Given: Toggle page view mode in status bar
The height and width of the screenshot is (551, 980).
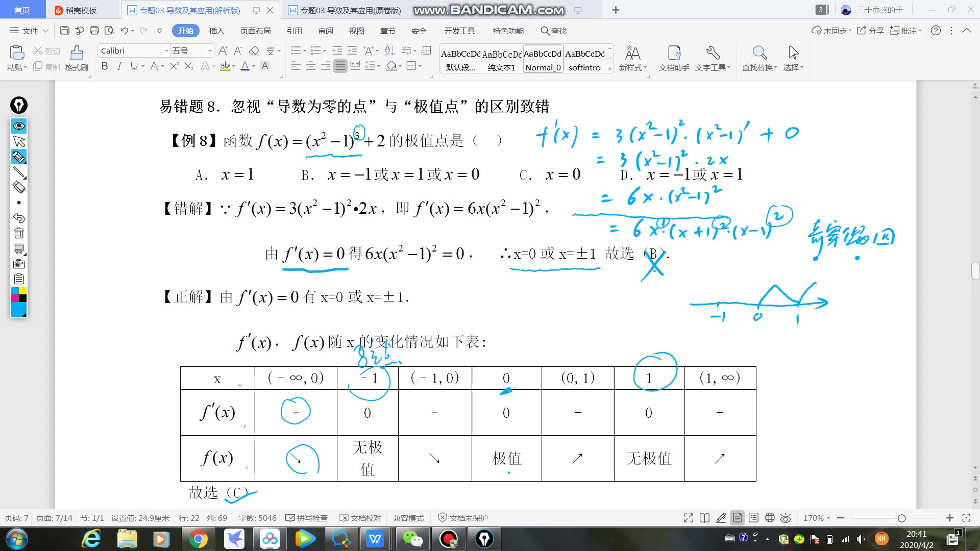Looking at the screenshot, I should 738,518.
